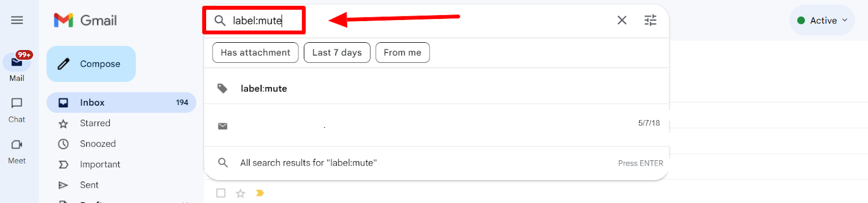Open Mail from the left rail
868x203 pixels.
tap(17, 67)
